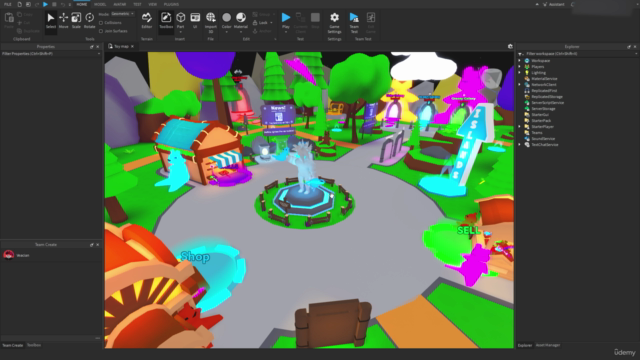Switch to the Toolbox bottom tab
Screen dimensions: 640x360
(x=34, y=345)
